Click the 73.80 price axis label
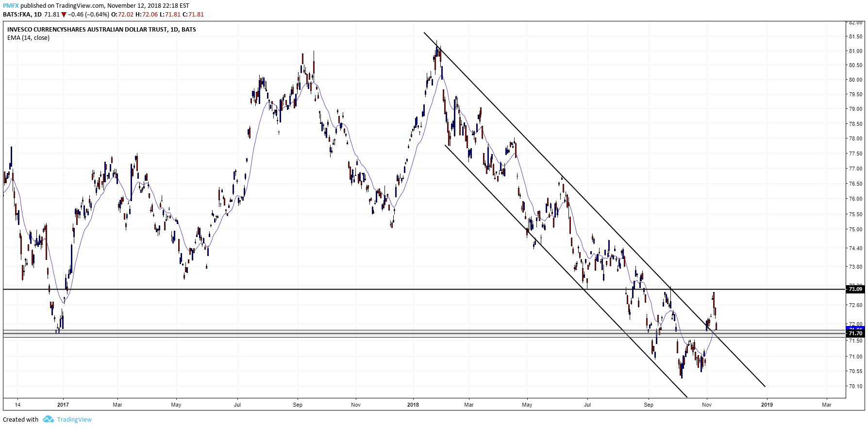This screenshot has width=868, height=428. click(x=856, y=267)
